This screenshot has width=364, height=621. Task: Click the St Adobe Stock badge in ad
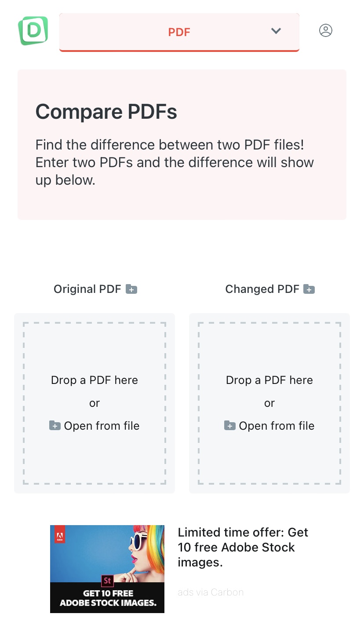click(x=107, y=581)
